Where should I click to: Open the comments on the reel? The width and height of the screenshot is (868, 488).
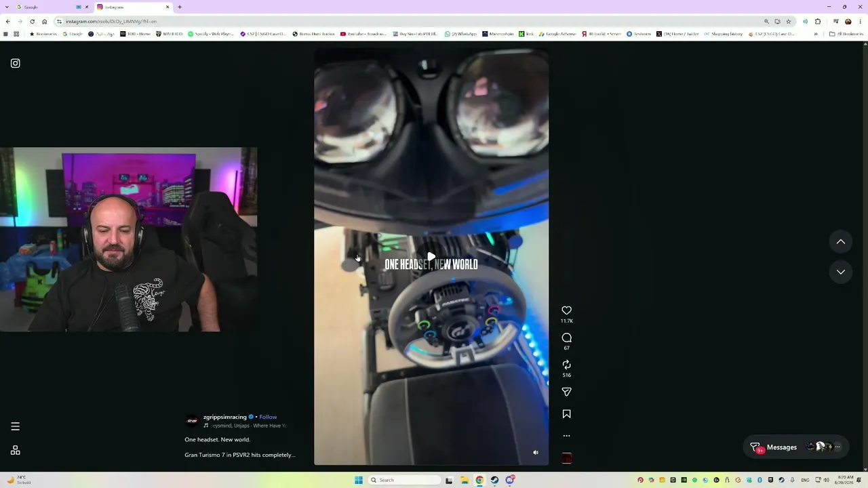click(x=567, y=338)
